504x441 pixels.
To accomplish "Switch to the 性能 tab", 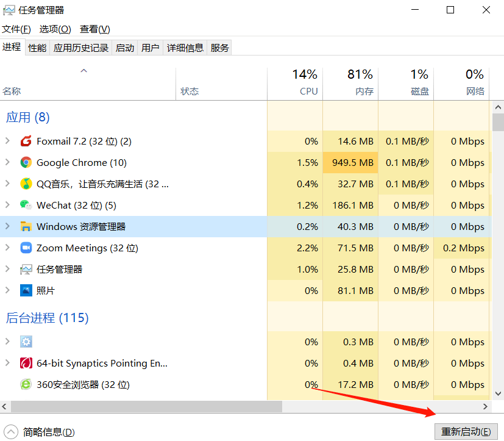I will click(x=37, y=47).
